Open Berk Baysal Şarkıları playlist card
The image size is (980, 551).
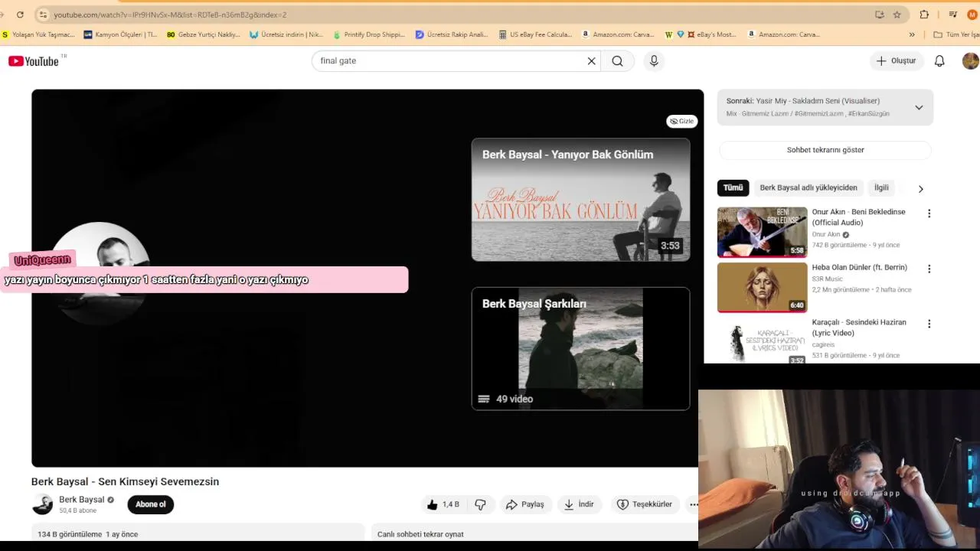point(580,349)
